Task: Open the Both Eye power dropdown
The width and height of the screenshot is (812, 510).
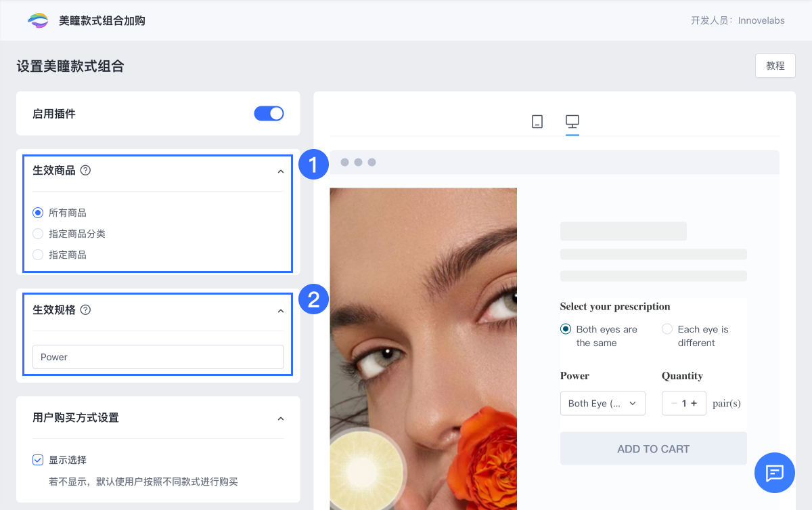Action: pyautogui.click(x=602, y=403)
